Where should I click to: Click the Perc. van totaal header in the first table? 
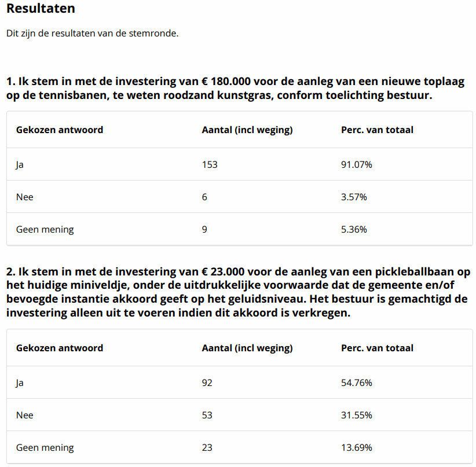pos(378,130)
